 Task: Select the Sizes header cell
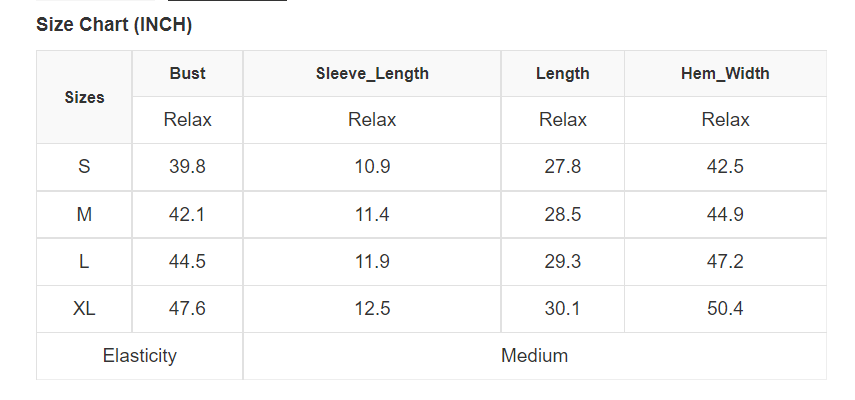(x=84, y=97)
